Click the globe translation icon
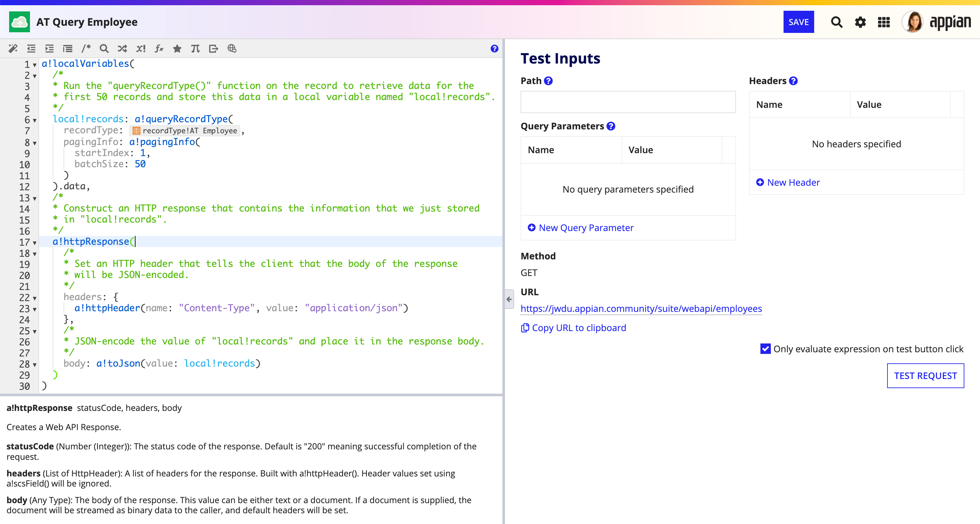Viewport: 980px width, 524px height. 232,48
